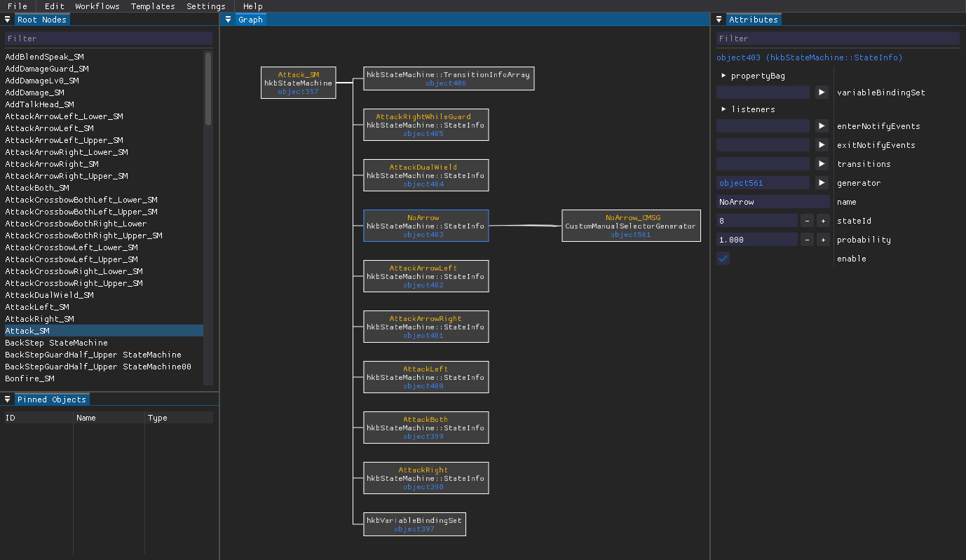Screen dimensions: 966x560
Task: Collapse the Root Nodes panel
Action: (8, 20)
